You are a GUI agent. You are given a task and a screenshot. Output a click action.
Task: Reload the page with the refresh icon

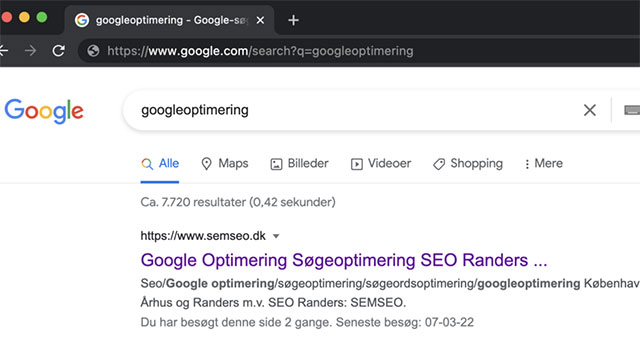click(x=58, y=51)
